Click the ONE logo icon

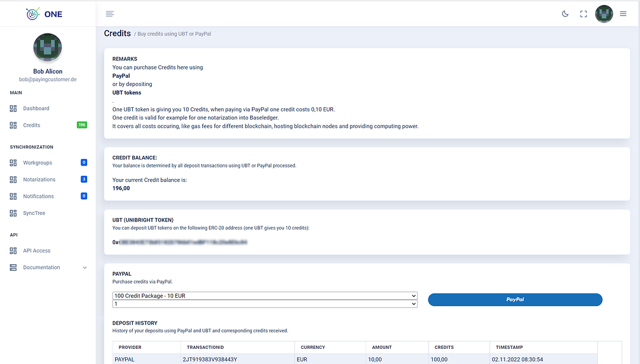[x=33, y=14]
